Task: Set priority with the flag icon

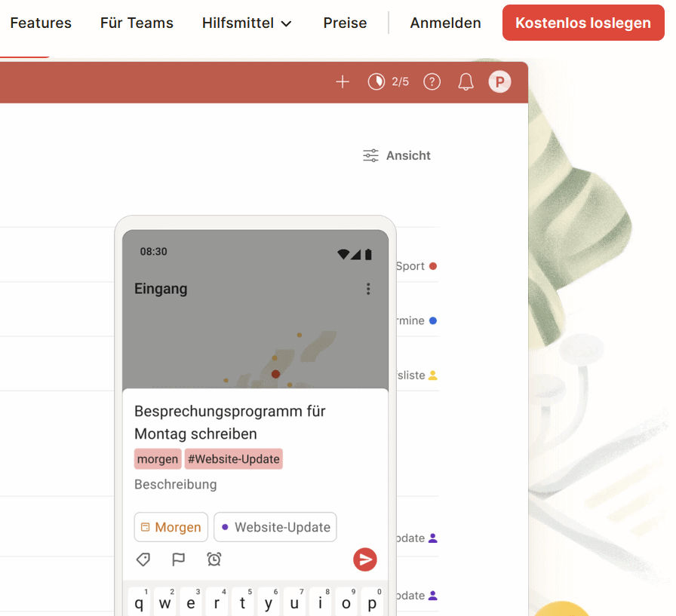Action: tap(178, 559)
